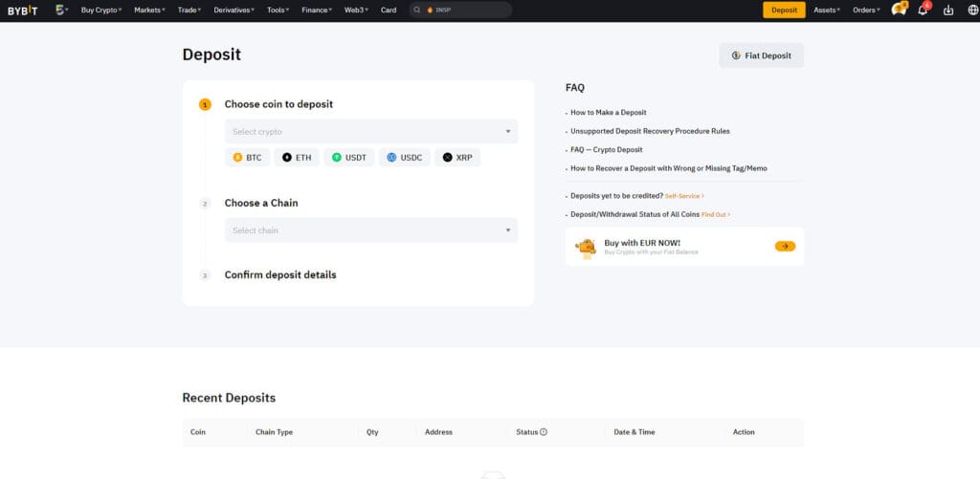Open the language globe icon
This screenshot has width=980, height=479.
point(971,11)
